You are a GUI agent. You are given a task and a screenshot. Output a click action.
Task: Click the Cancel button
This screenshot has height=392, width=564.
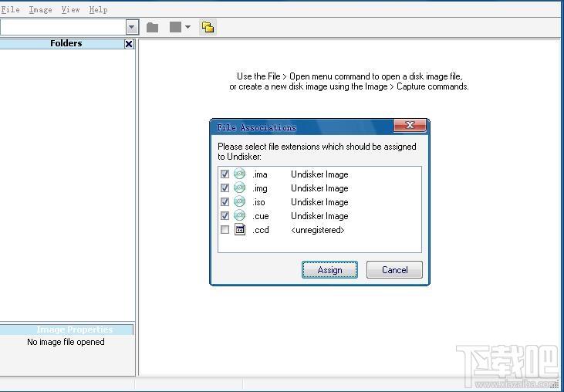coord(394,270)
